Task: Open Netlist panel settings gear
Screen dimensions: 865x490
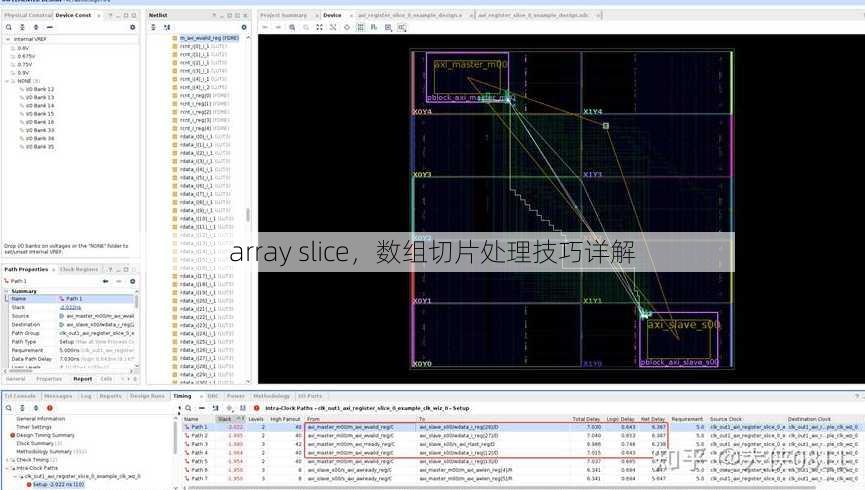Action: pos(244,27)
